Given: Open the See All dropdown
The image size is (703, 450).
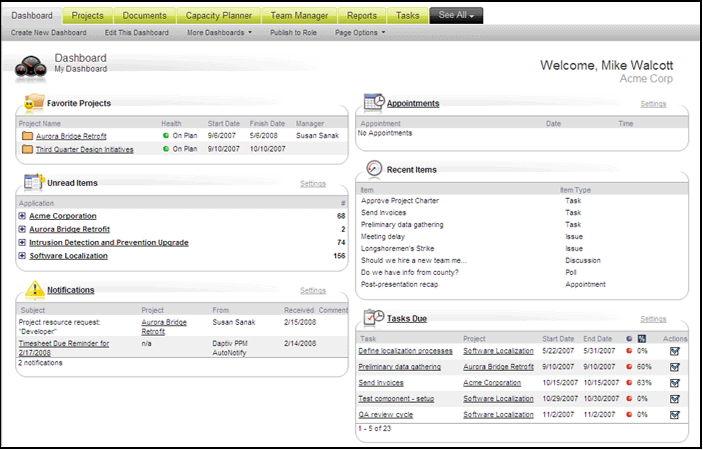Looking at the screenshot, I should [x=456, y=15].
